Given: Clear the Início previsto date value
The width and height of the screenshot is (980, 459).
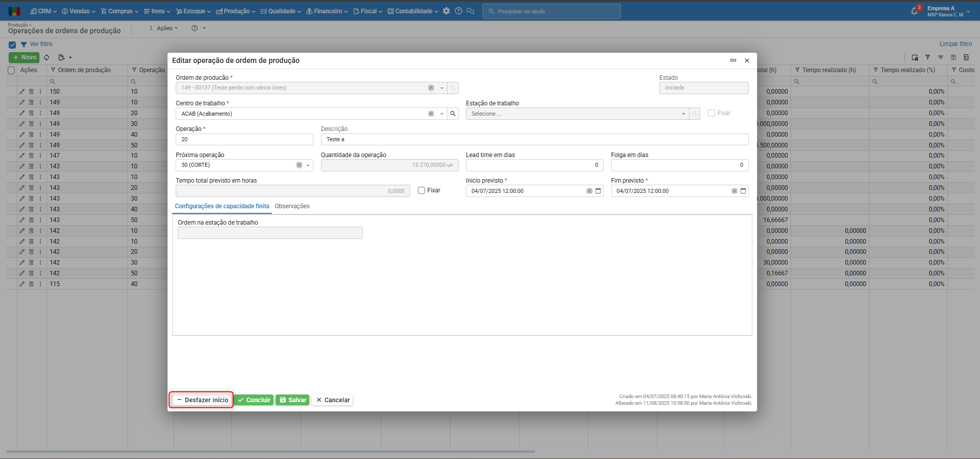Looking at the screenshot, I should coord(590,191).
